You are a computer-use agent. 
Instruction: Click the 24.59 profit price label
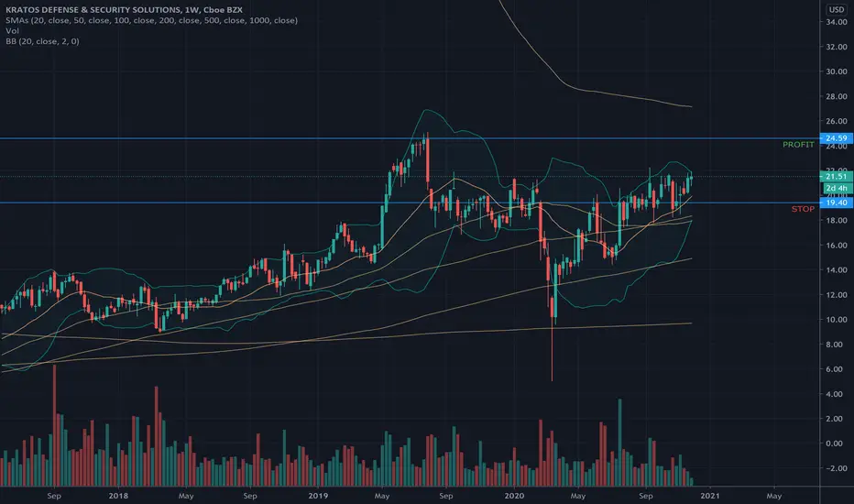(836, 138)
